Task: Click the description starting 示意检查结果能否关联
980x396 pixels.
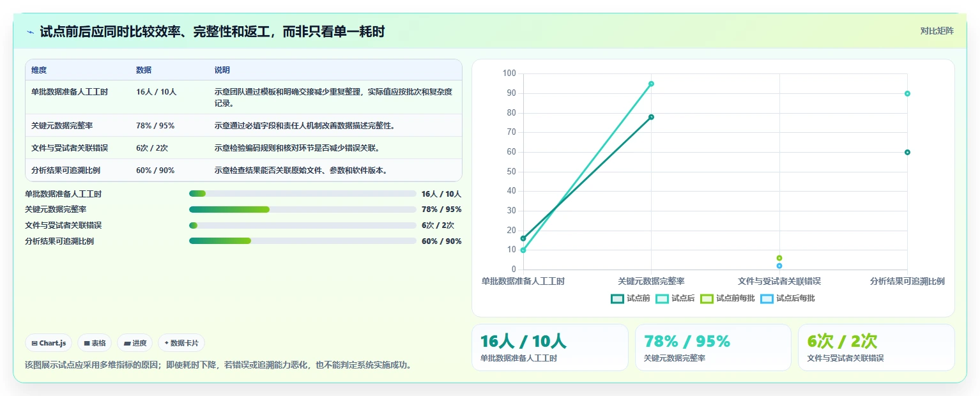Action: click(301, 171)
